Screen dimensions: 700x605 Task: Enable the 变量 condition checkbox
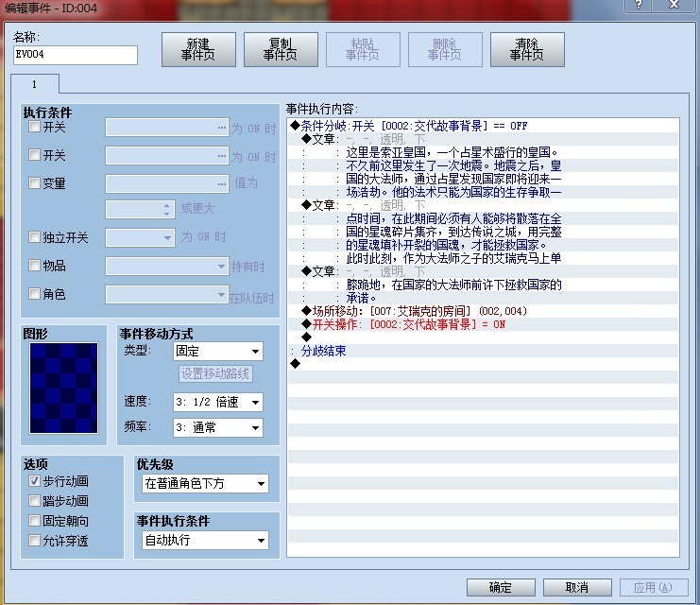[34, 182]
